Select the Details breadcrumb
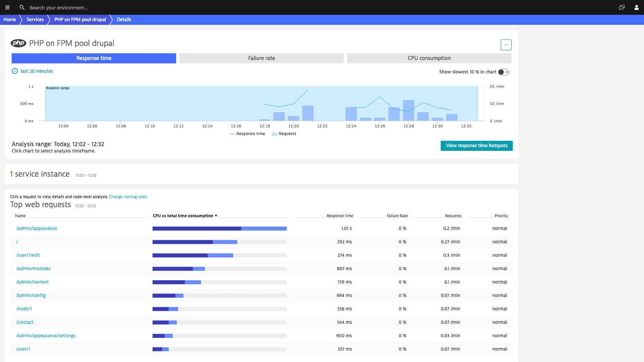 (124, 20)
